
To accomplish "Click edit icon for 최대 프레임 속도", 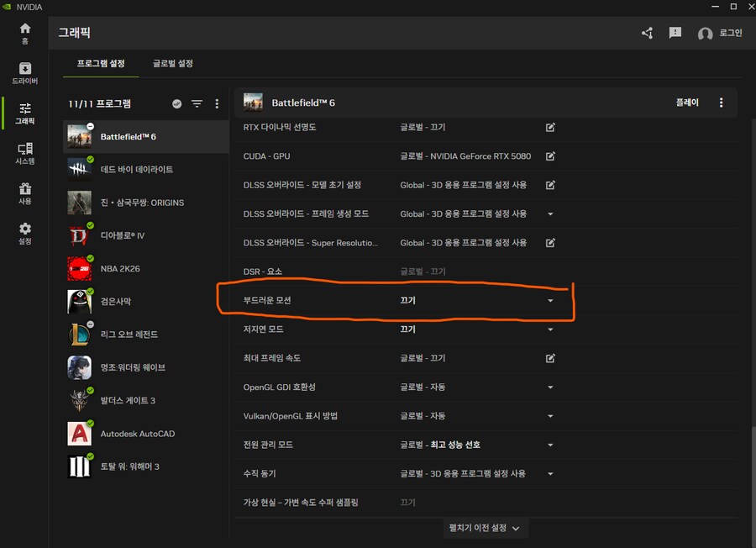I will 550,358.
